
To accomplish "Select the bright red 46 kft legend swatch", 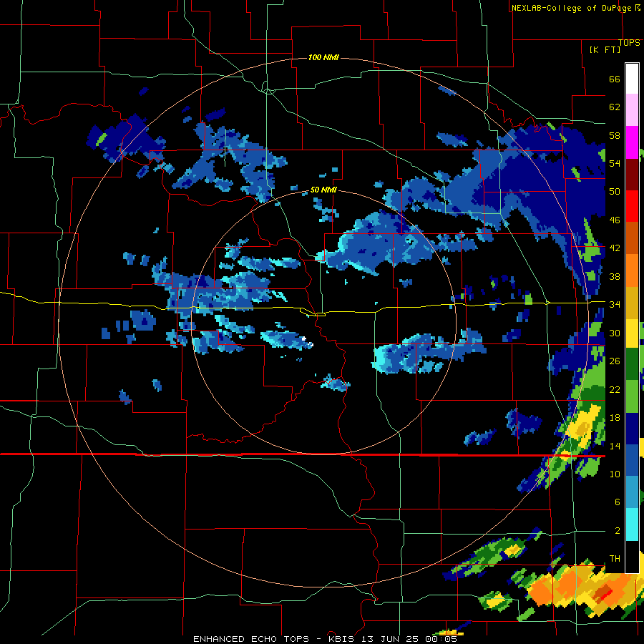I will click(632, 207).
